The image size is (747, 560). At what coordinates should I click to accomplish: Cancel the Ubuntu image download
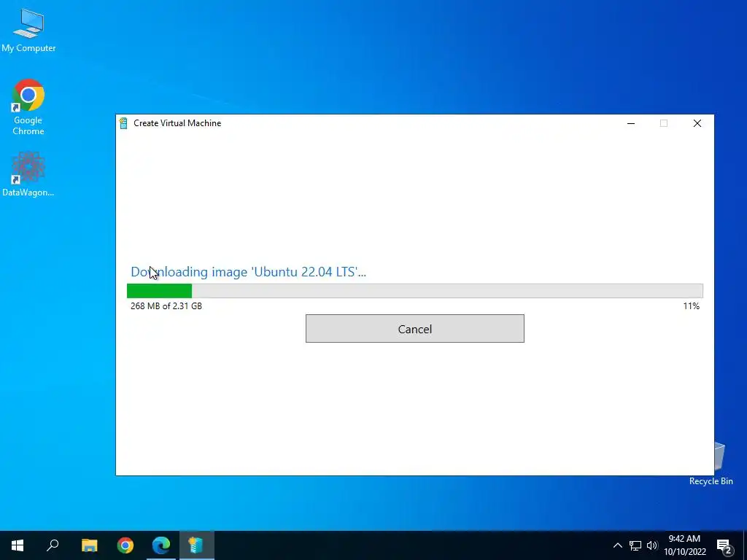coord(414,329)
